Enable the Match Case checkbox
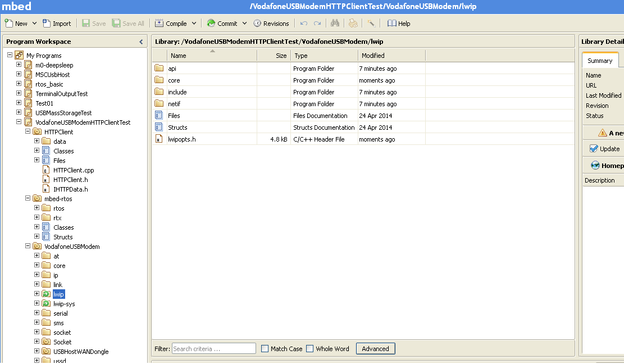The height and width of the screenshot is (364, 624). click(265, 348)
